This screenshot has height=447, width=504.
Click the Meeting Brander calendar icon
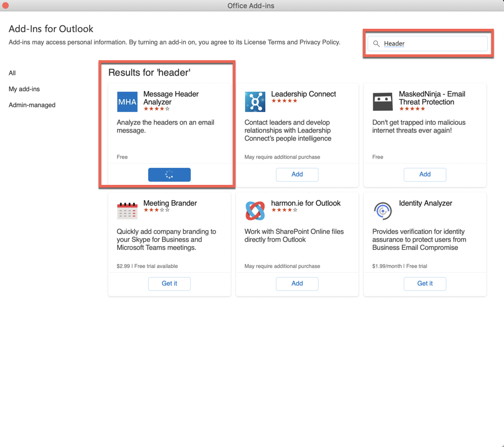click(x=127, y=211)
